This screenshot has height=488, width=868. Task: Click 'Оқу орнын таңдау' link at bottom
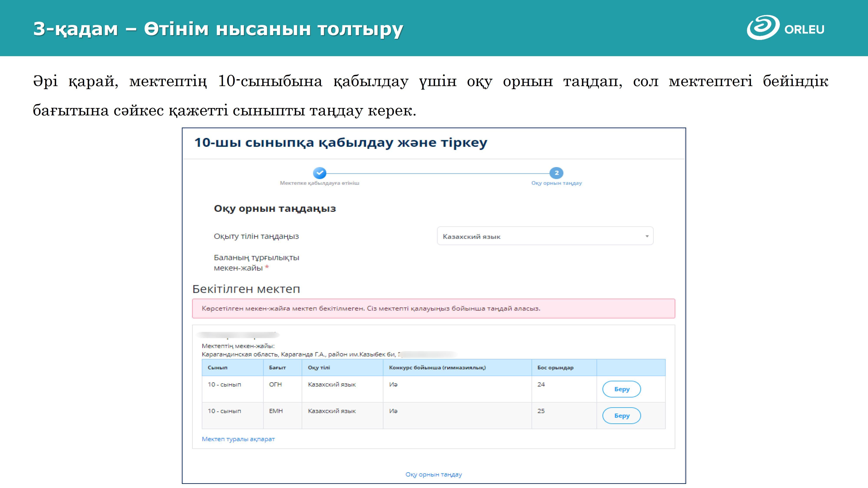pos(433,474)
